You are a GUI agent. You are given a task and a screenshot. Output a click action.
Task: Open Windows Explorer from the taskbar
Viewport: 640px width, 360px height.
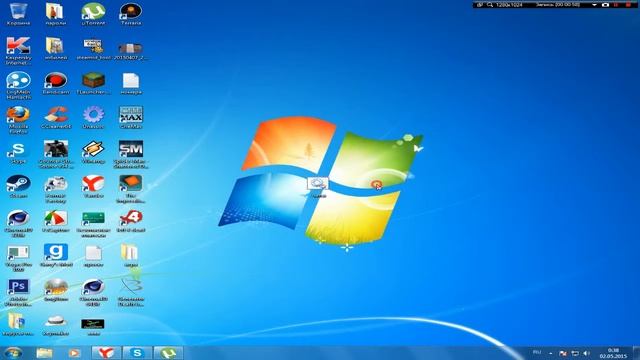44,353
